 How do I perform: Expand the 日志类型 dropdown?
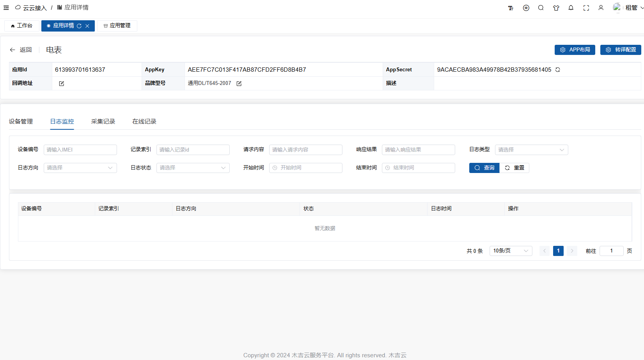[531, 150]
